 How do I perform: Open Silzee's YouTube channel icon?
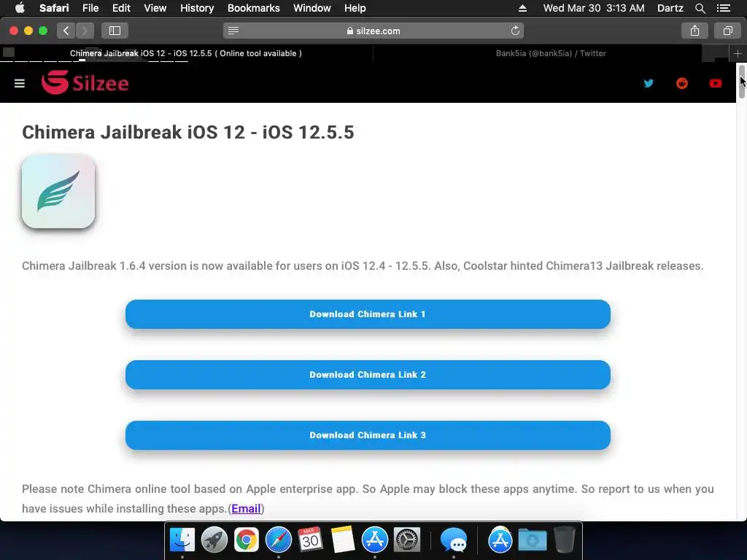point(715,83)
